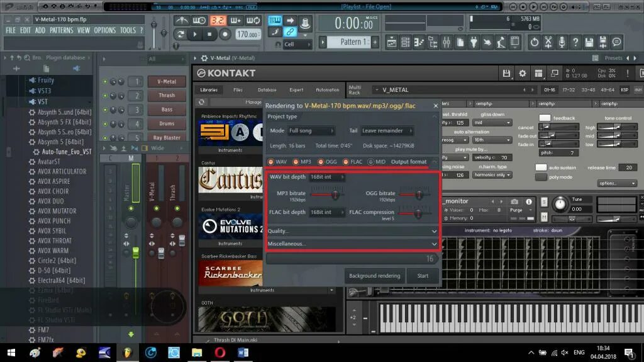
Task: Open the harmonics only dropdown
Action: tap(492, 175)
